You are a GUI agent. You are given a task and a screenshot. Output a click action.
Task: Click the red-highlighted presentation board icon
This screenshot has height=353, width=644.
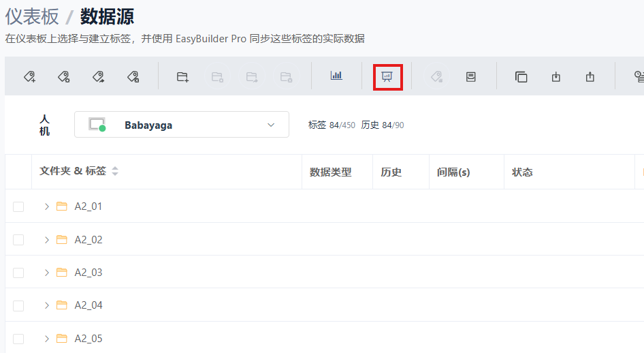click(x=387, y=76)
